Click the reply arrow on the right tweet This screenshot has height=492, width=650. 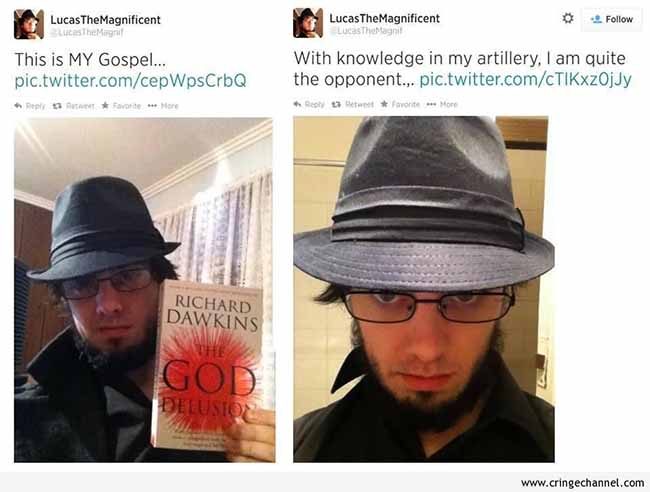click(297, 104)
